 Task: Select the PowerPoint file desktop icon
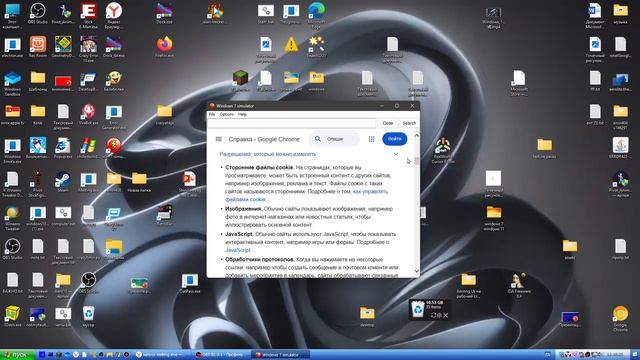point(189,184)
